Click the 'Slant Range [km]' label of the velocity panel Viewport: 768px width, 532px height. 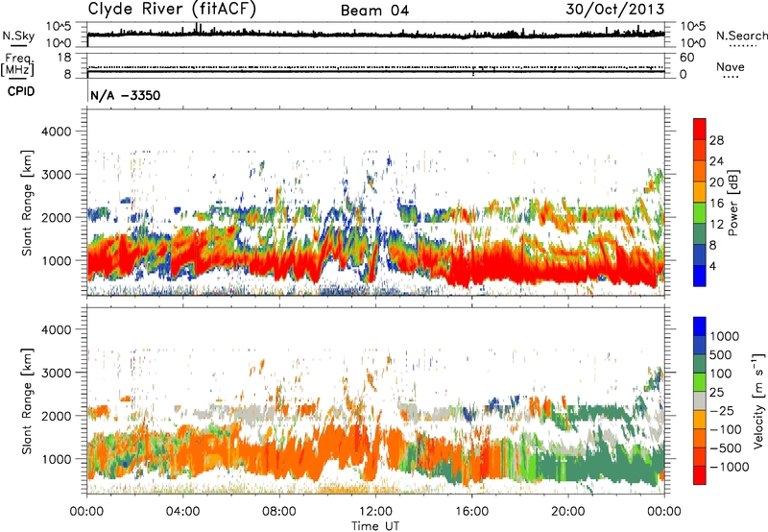(x=27, y=400)
